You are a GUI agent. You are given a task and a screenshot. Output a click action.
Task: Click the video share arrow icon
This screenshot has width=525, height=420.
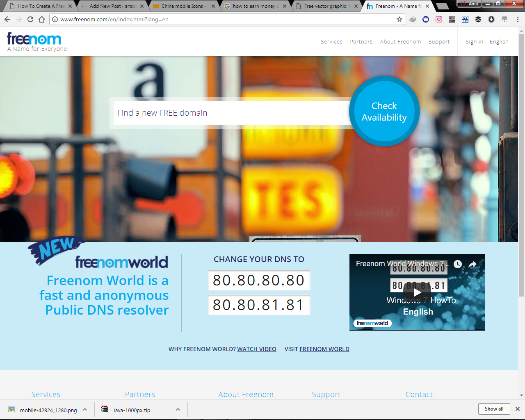click(x=472, y=264)
